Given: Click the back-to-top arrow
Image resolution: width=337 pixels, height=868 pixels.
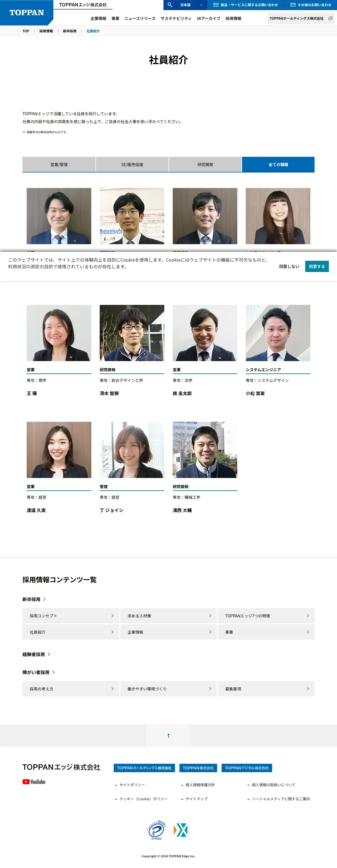Looking at the screenshot, I should click(x=168, y=736).
